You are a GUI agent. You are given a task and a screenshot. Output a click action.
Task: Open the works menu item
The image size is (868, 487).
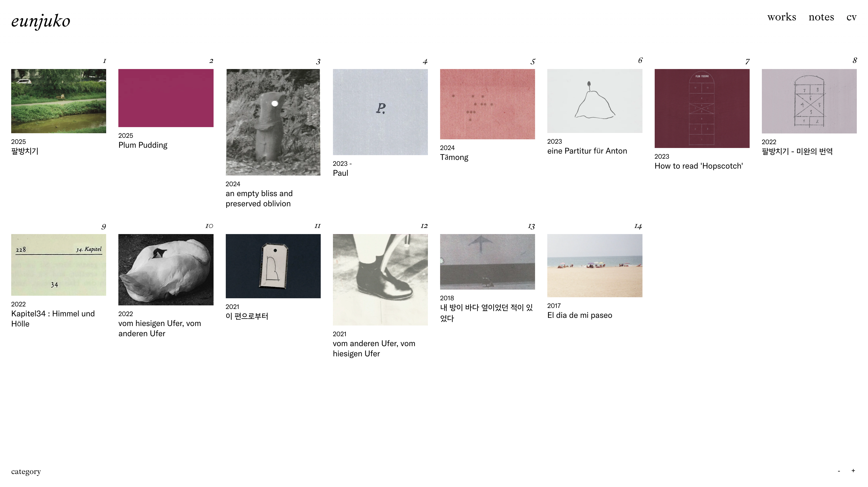click(x=781, y=17)
